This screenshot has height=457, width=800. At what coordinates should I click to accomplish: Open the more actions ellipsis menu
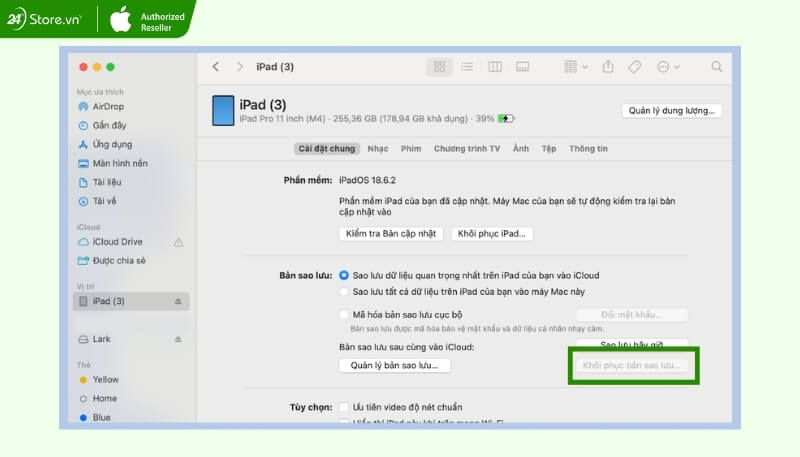(668, 67)
